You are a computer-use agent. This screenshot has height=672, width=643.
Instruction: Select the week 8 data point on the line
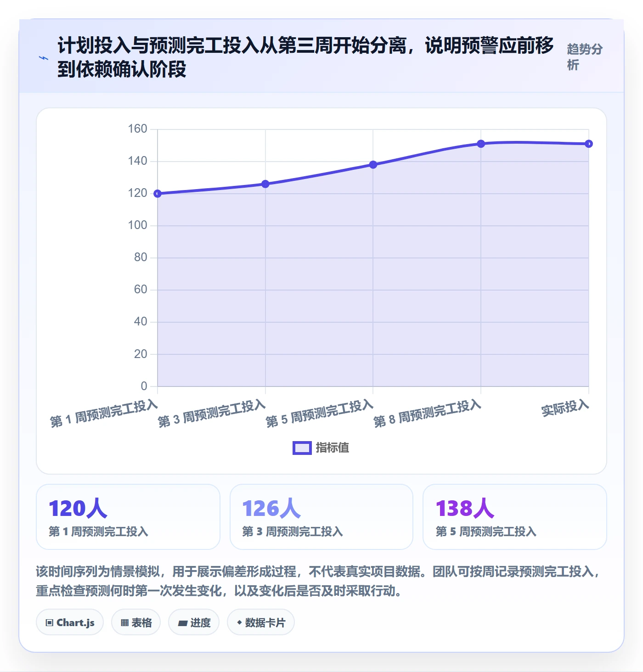click(481, 144)
